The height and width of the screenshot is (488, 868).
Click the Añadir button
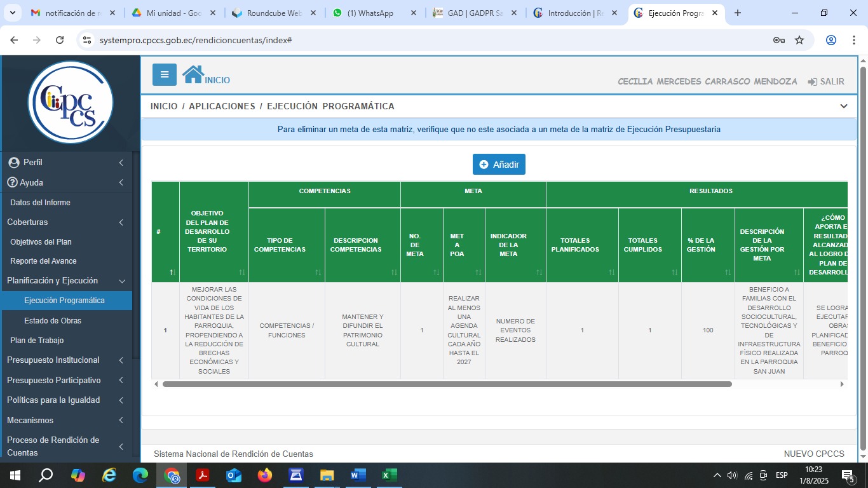coord(499,165)
